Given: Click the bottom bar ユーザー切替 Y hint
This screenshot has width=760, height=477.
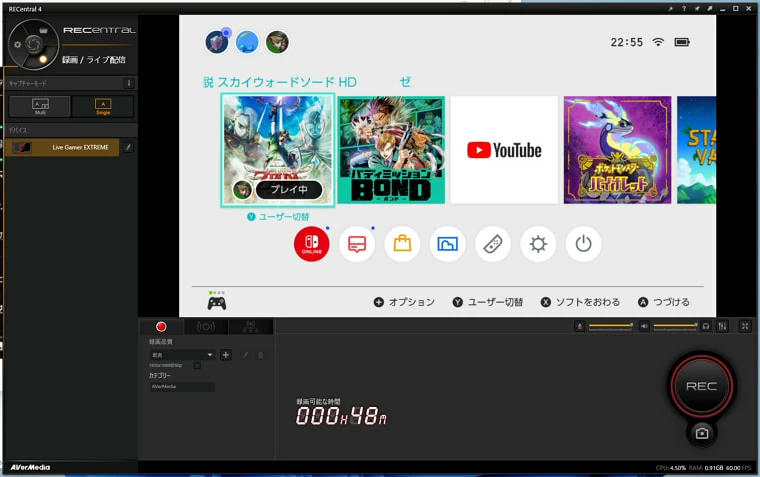Looking at the screenshot, I should pyautogui.click(x=488, y=302).
